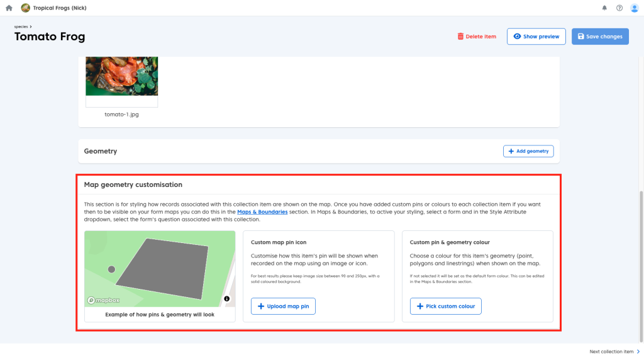Navigate to the species breadcrumb
The image size is (644, 360).
coord(21,26)
